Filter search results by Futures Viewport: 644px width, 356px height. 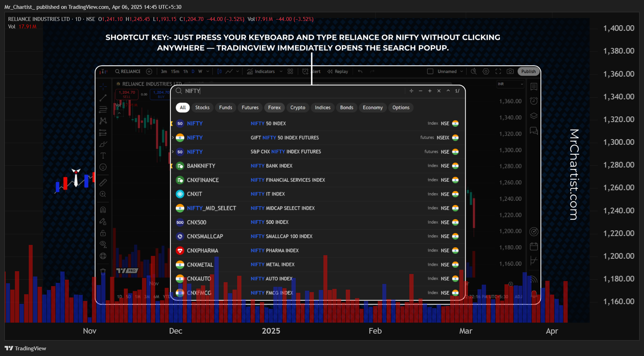pos(250,108)
